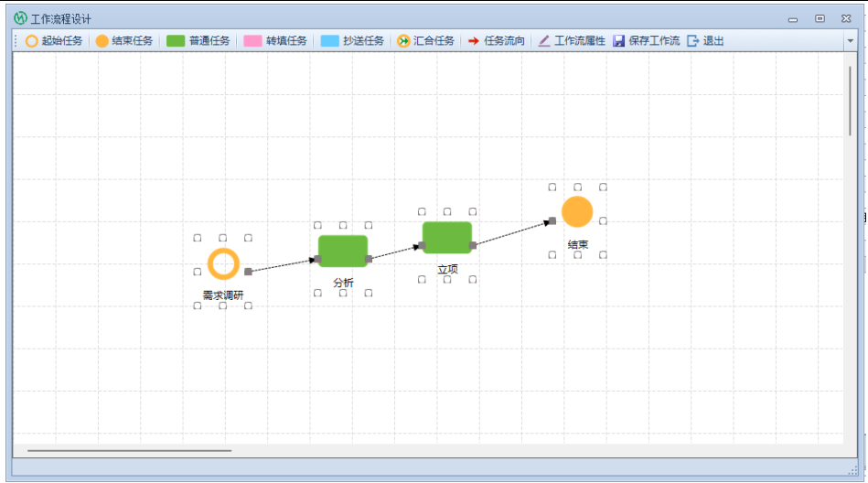Choose the green 普通任务 tool

[198, 41]
